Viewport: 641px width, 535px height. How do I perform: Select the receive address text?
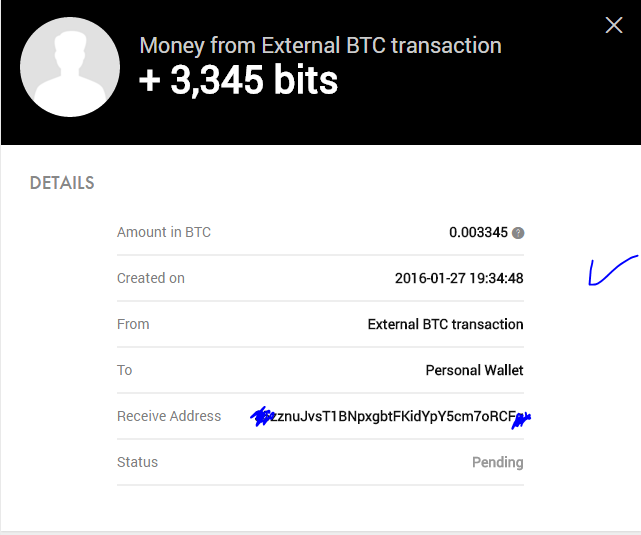[391, 416]
